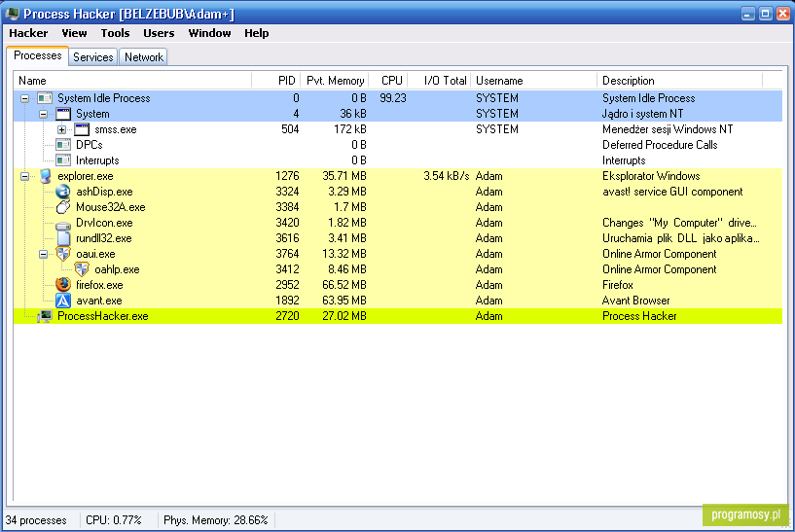Sort by I/O Total column header
Screen dimensions: 795x532
pos(439,81)
